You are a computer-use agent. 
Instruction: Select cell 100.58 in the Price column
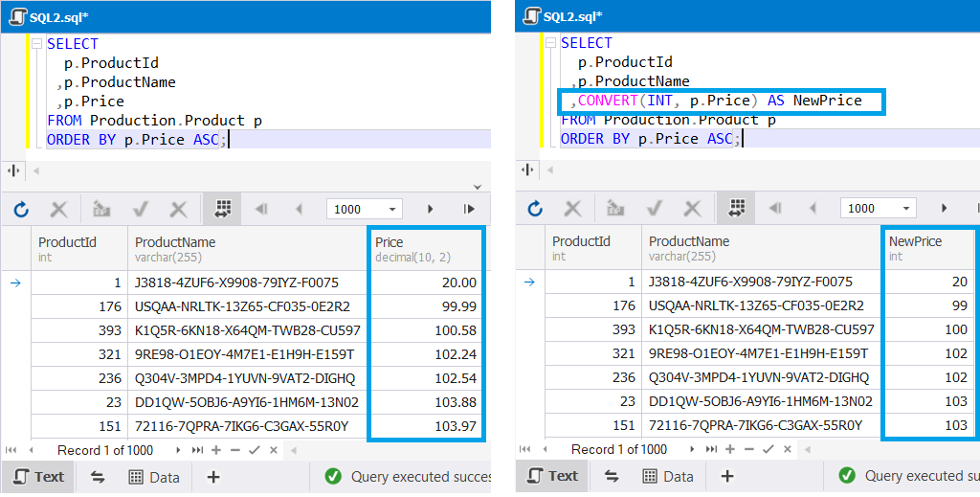tap(426, 330)
